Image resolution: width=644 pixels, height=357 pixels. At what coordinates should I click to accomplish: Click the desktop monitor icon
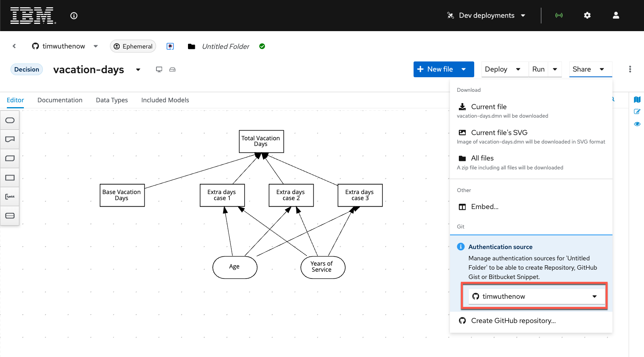click(159, 70)
